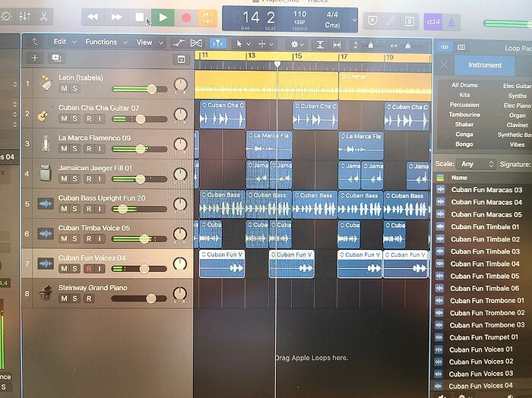
Task: Select the Organ category
Action: (517, 115)
